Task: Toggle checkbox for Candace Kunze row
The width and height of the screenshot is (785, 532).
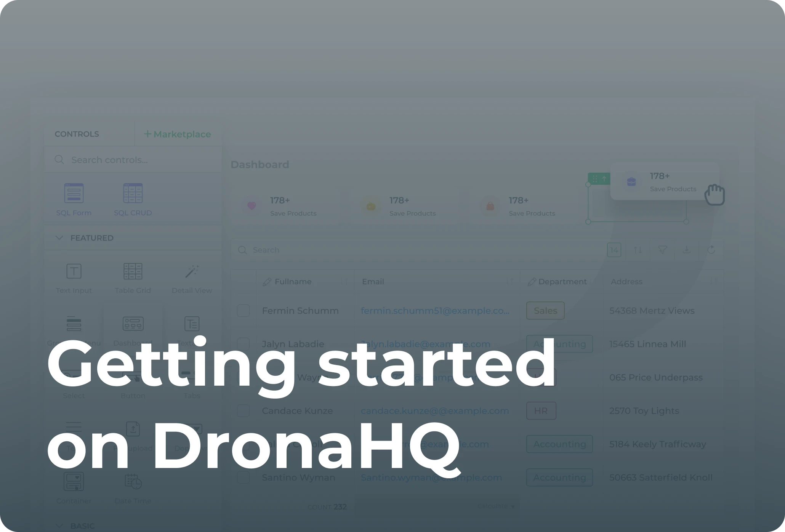Action: click(244, 410)
